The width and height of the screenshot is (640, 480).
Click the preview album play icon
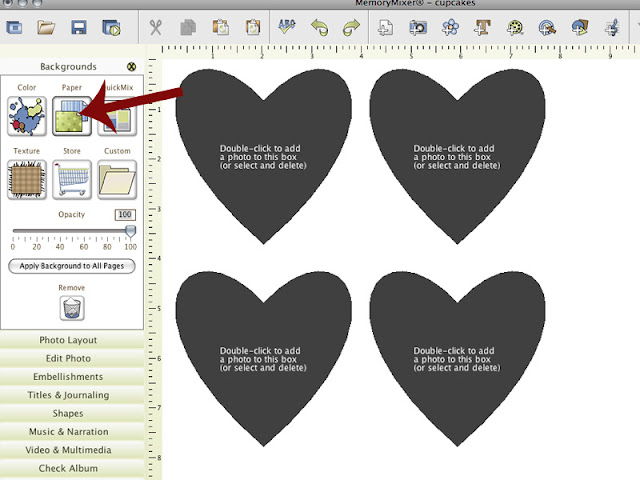pyautogui.click(x=111, y=28)
